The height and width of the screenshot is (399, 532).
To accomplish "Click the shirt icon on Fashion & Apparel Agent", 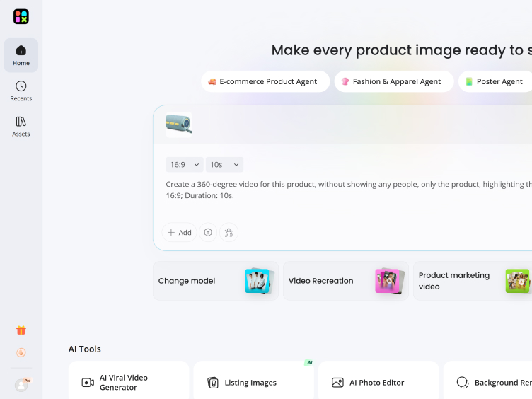I will pos(345,81).
